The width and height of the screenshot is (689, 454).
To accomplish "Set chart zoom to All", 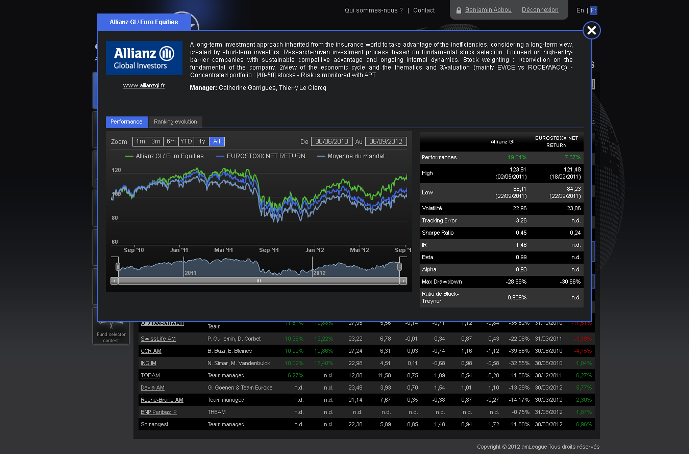I will coord(217,142).
